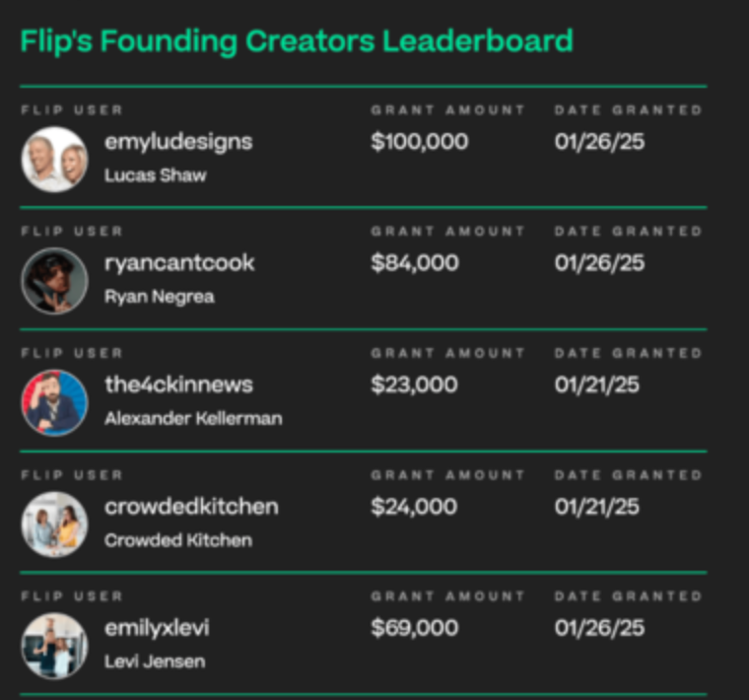Click the name Lucas Shaw

156,175
